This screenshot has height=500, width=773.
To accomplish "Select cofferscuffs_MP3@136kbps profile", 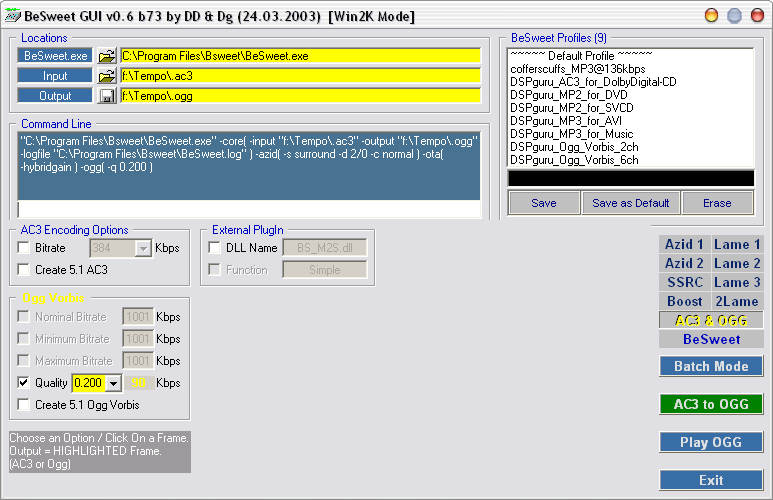I will (x=631, y=69).
